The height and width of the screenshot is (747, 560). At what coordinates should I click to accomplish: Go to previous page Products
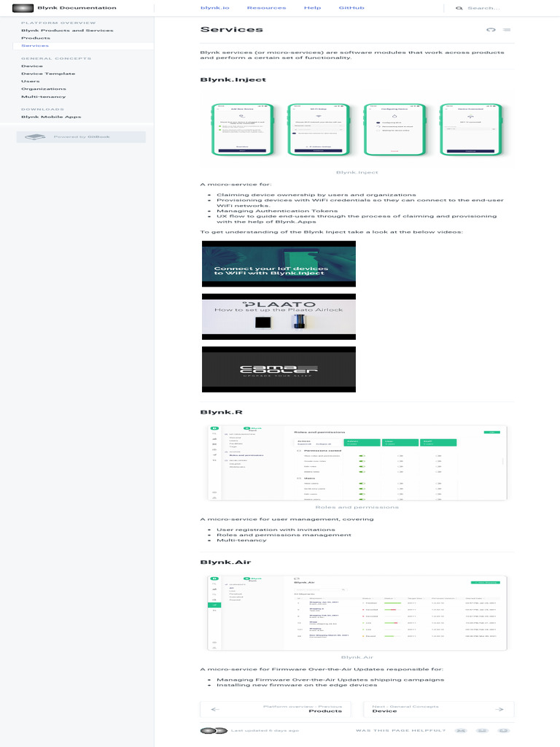275,709
